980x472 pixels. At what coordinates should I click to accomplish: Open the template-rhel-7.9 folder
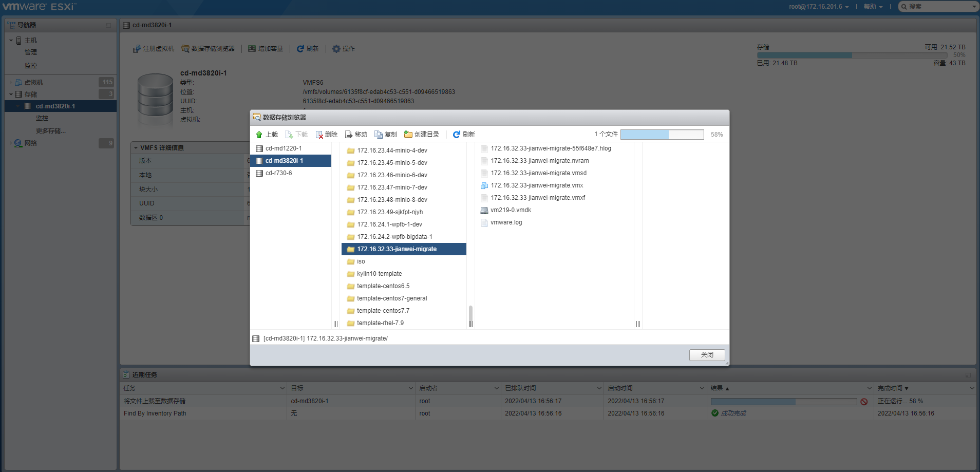point(404,323)
